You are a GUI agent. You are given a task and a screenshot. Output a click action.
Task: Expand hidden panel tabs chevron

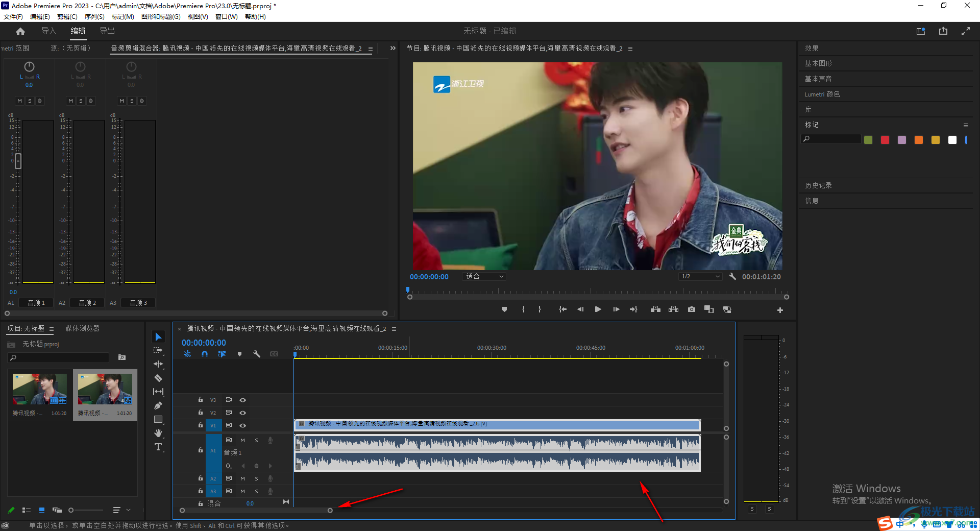(393, 48)
